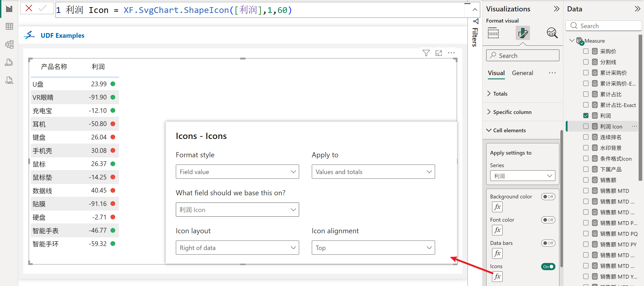The image size is (644, 286).
Task: Expand the Totals section
Action: point(500,94)
